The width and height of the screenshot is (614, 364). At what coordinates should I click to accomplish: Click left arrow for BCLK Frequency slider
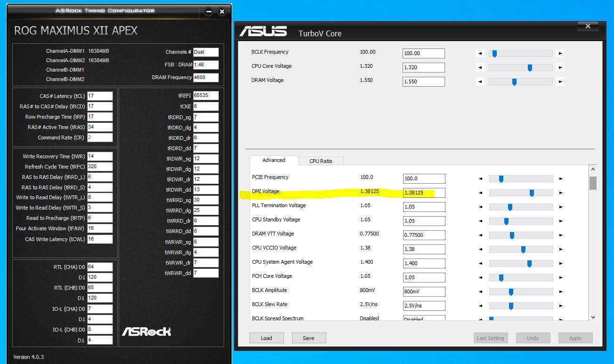[480, 53]
